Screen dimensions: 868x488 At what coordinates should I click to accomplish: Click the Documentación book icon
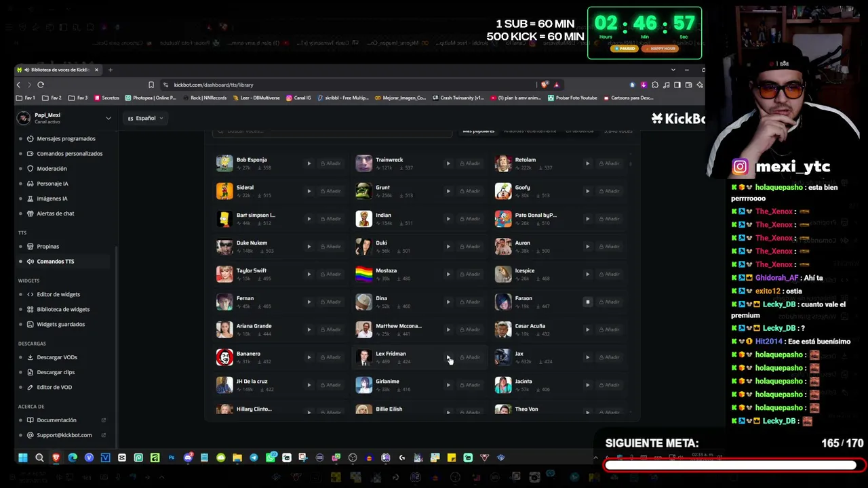pyautogui.click(x=30, y=420)
